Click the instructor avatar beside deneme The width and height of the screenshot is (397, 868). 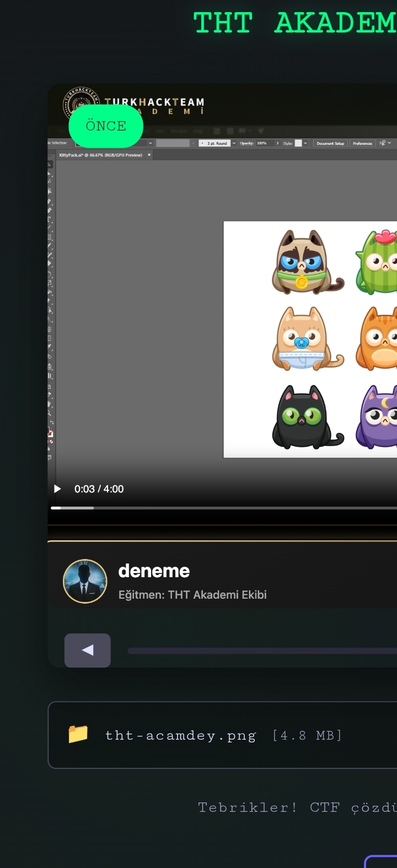[85, 582]
